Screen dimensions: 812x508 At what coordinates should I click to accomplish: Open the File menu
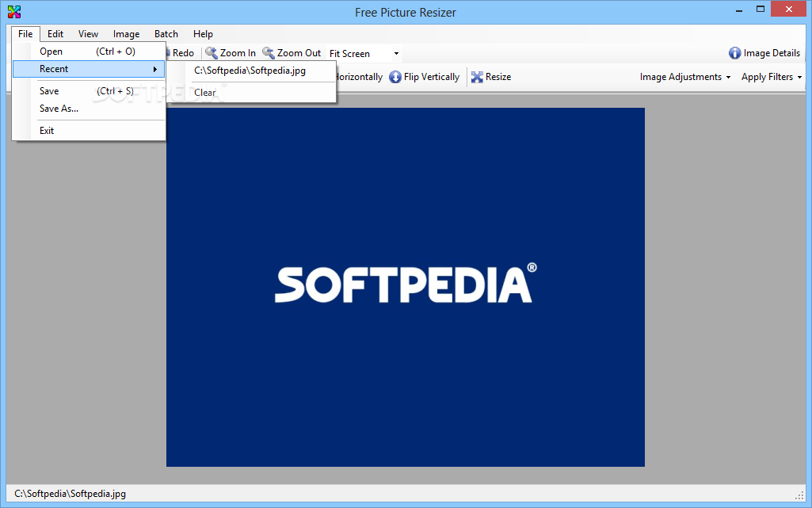(25, 33)
